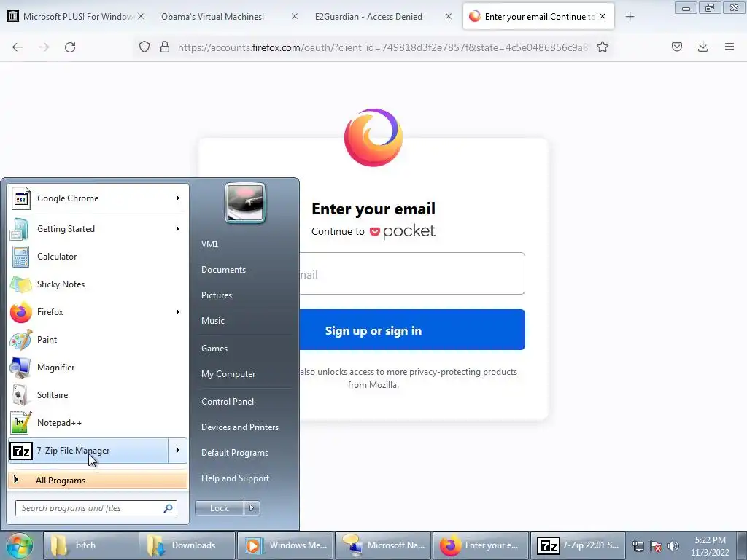Open Paint from the Start menu

(97, 340)
